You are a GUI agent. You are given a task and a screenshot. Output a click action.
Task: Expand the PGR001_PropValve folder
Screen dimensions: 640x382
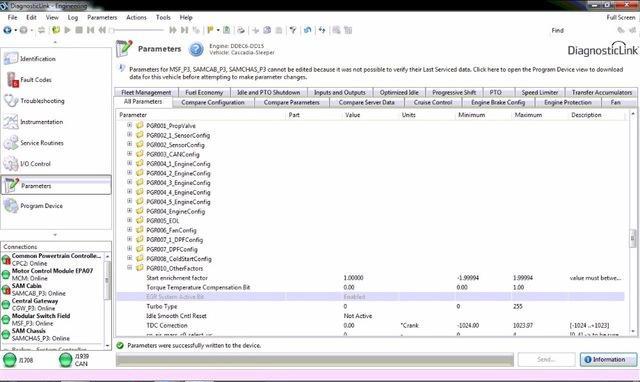coord(129,125)
